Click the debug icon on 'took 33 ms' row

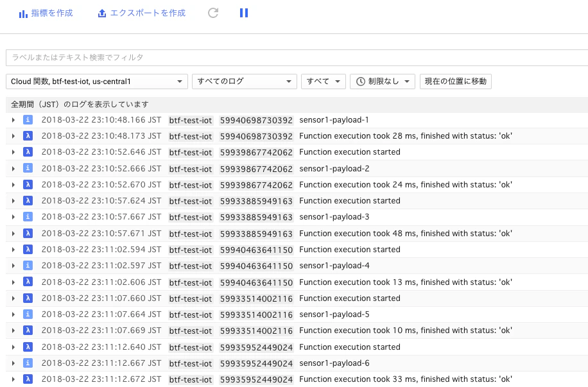(28, 379)
